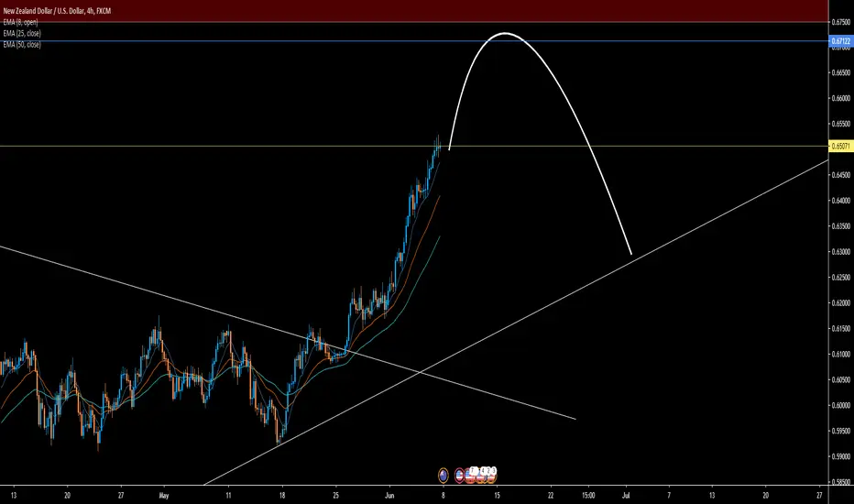Screen dimensions: 854x504
Task: Click the 15:00 label on time axis
Action: coord(588,495)
